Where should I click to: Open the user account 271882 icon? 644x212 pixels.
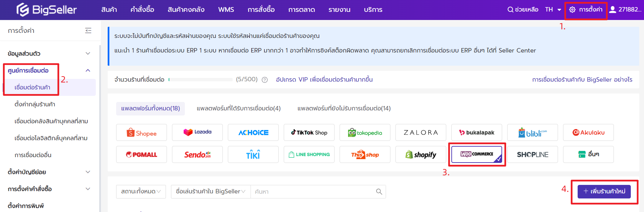pyautogui.click(x=613, y=9)
